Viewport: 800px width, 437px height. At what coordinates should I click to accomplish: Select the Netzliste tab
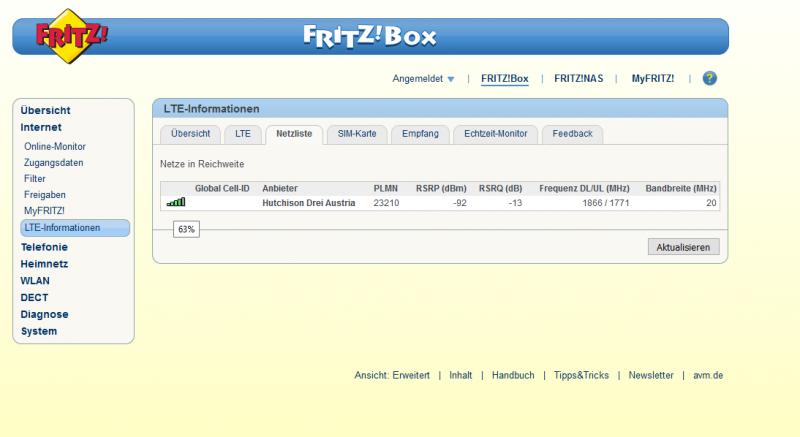(294, 134)
